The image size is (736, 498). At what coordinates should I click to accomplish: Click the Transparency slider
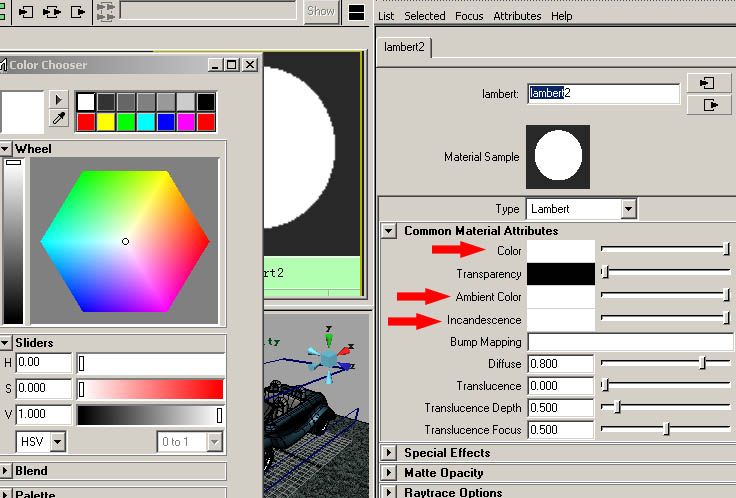point(666,271)
